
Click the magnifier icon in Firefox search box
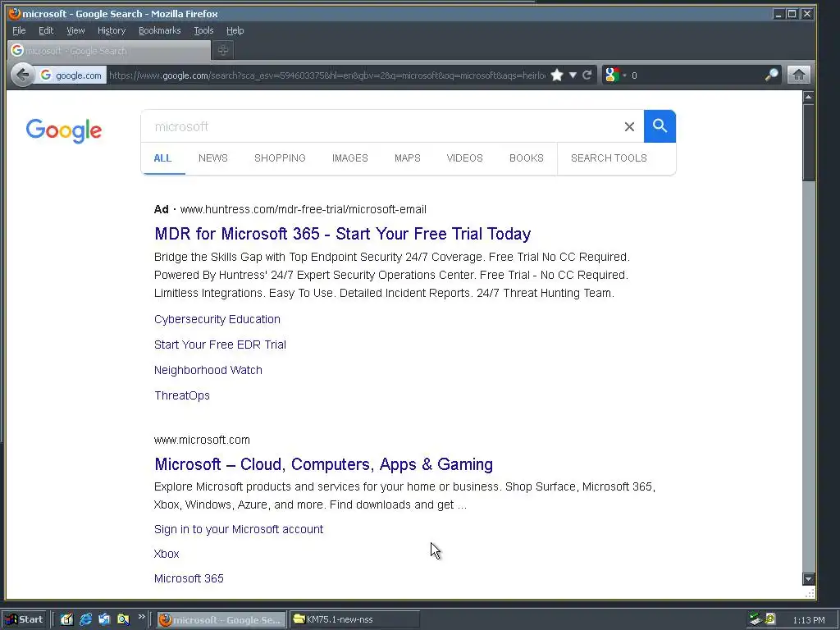(x=771, y=75)
